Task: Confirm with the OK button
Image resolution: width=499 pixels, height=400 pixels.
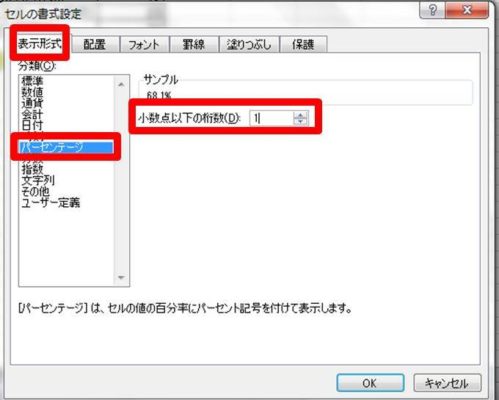Action: [x=370, y=383]
